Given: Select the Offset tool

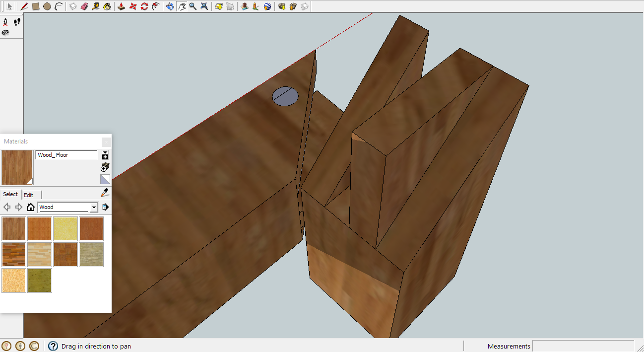Looking at the screenshot, I should 156,6.
